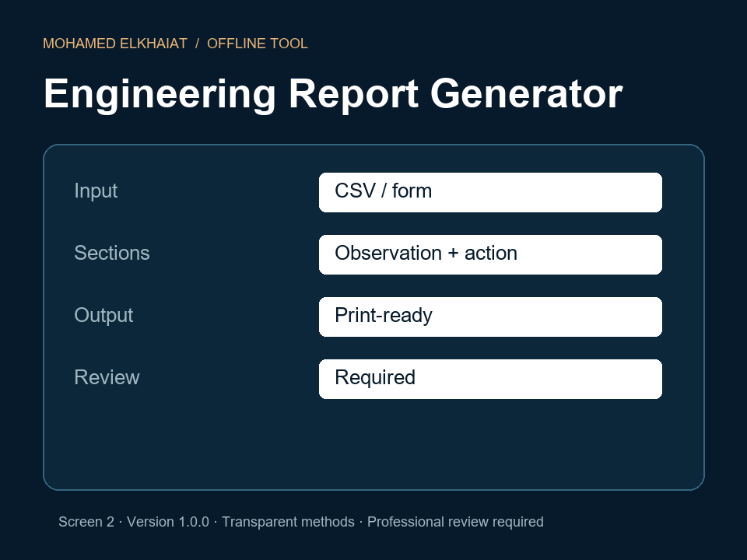The width and height of the screenshot is (747, 560).
Task: Click the Sections label
Action: pyautogui.click(x=112, y=253)
